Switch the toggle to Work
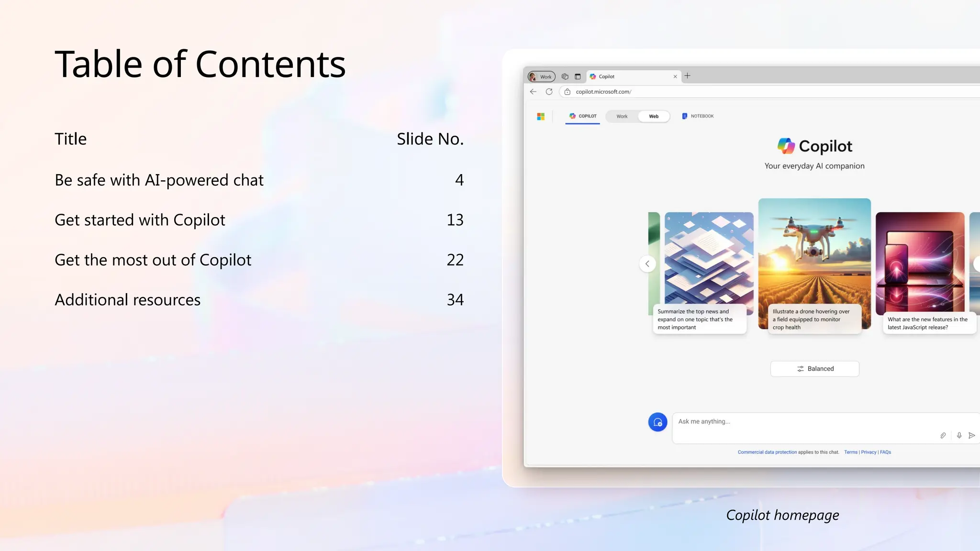 coord(622,116)
